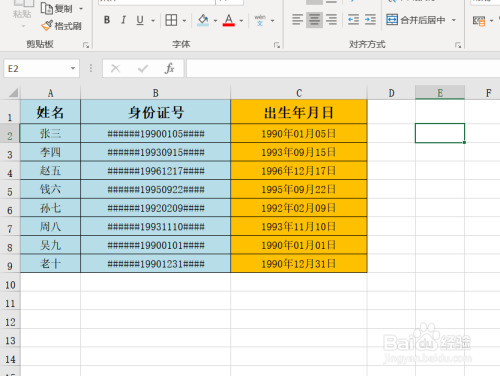Screen dimensions: 500x376
Task: Open alignment (对齐方式) dialog launcher
Action: click(x=458, y=45)
